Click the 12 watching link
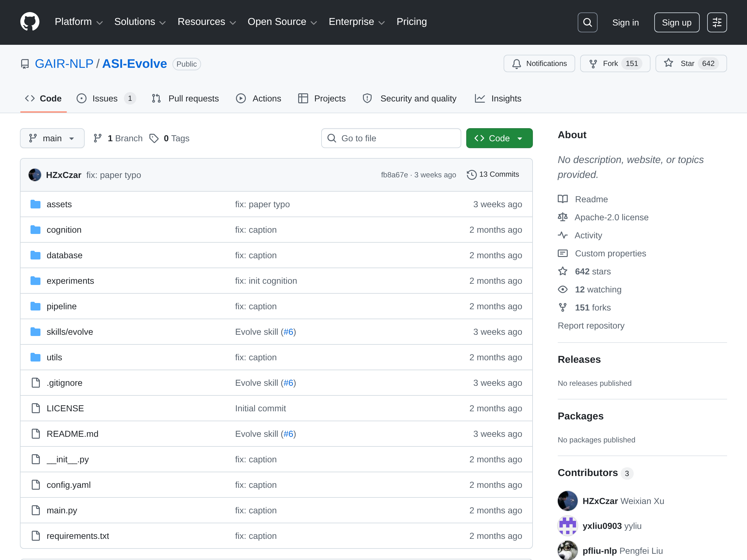The width and height of the screenshot is (747, 560). (x=598, y=289)
